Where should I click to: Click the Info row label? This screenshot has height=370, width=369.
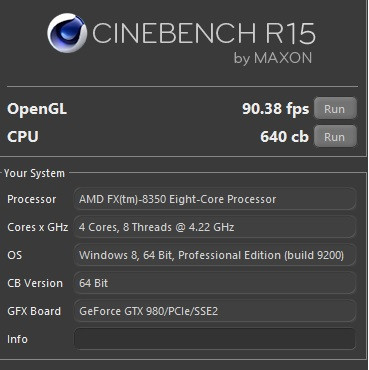coord(17,339)
